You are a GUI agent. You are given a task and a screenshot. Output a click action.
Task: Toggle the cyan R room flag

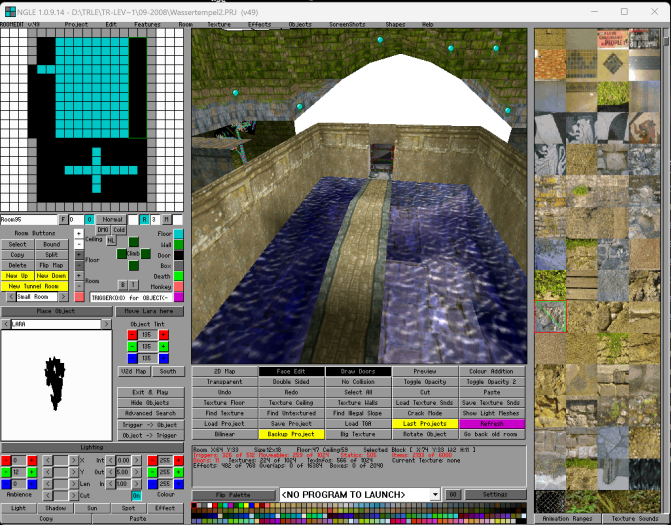pyautogui.click(x=144, y=219)
